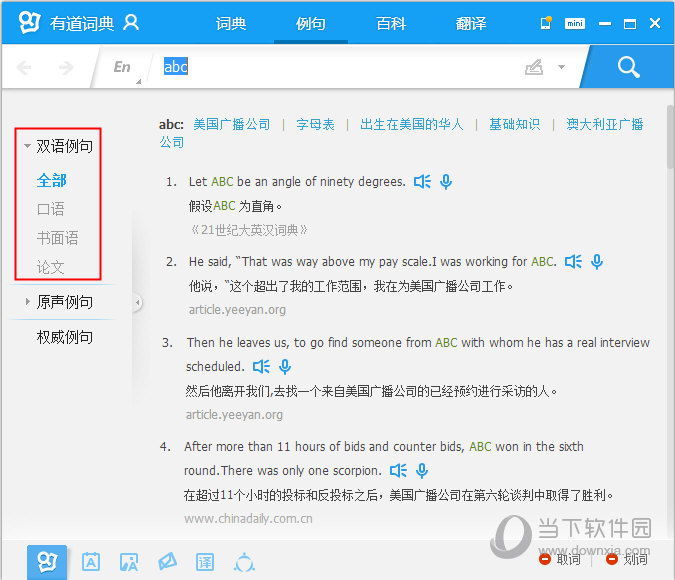The width and height of the screenshot is (675, 580).
Task: Go back with the left arrow
Action: (x=24, y=68)
